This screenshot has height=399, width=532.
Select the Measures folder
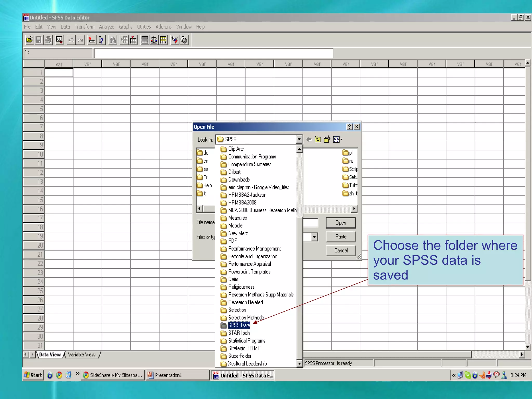pyautogui.click(x=237, y=218)
